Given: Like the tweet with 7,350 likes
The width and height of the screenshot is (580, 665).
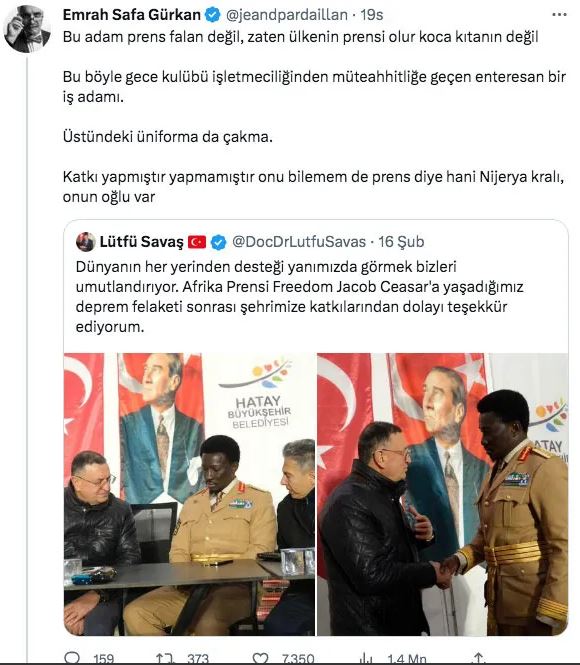Looking at the screenshot, I should (x=260, y=658).
